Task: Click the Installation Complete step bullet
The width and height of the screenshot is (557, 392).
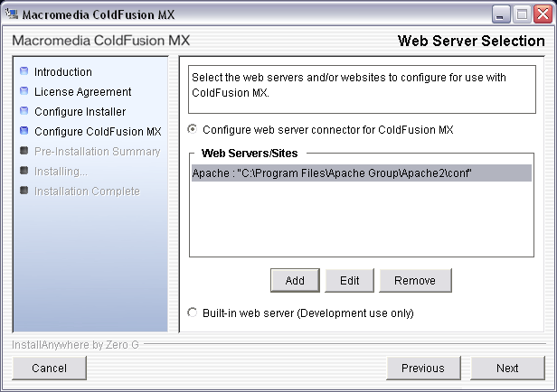Action: click(x=24, y=191)
